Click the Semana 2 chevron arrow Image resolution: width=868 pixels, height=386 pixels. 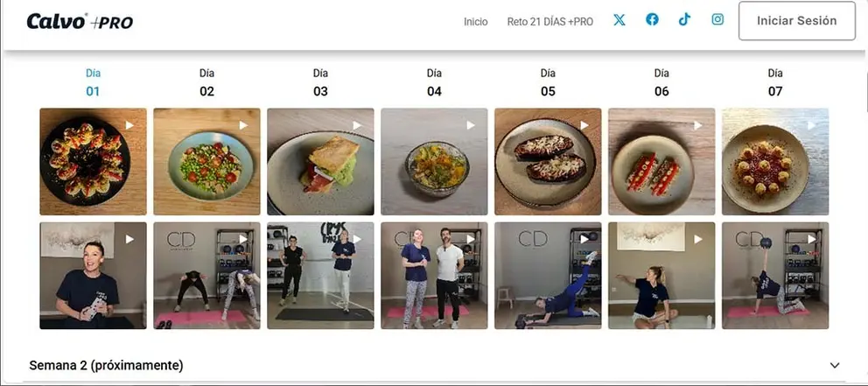834,365
